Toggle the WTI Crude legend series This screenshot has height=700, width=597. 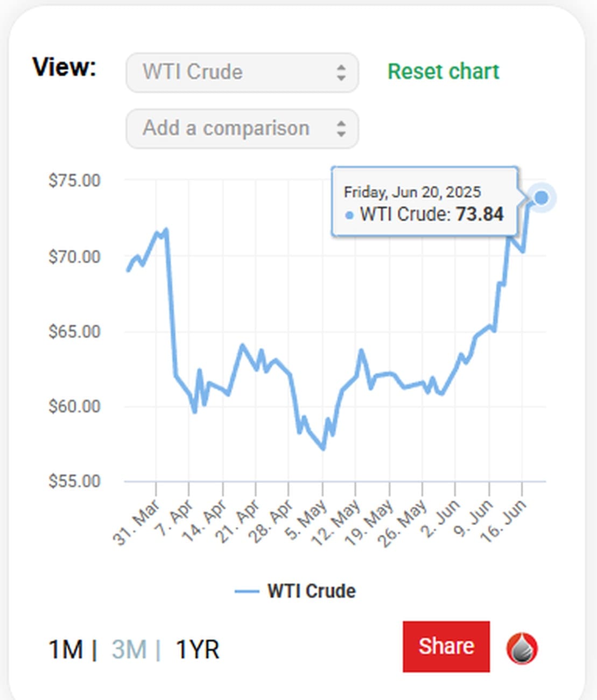pyautogui.click(x=311, y=591)
